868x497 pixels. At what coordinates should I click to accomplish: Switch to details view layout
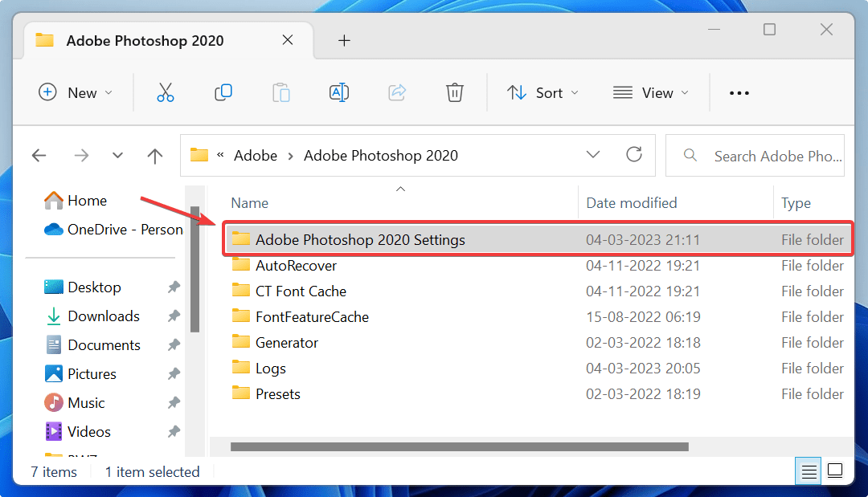[808, 471]
